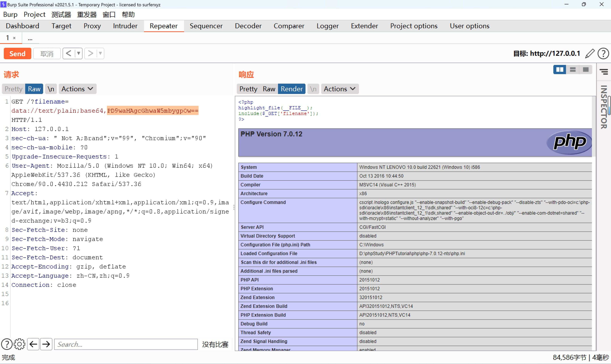Switch to the Logger tab
This screenshot has width=611, height=364.
[x=328, y=26]
